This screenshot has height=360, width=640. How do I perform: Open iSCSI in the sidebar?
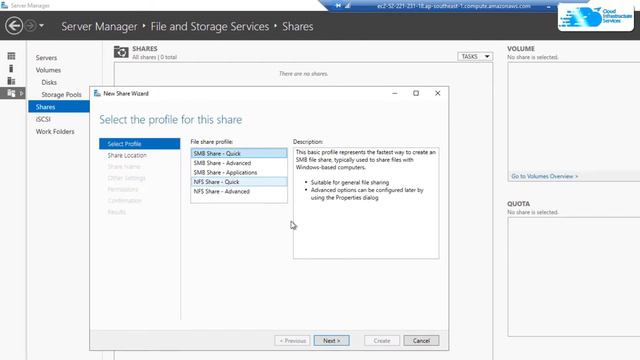point(43,119)
